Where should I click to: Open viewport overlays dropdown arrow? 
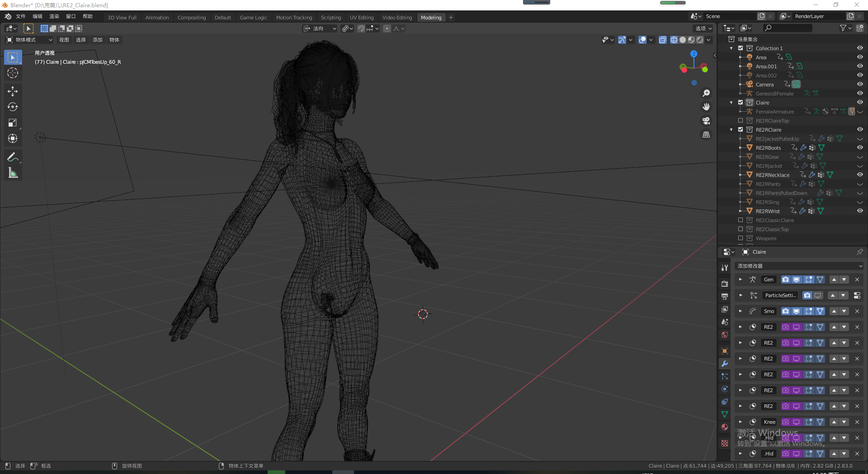pyautogui.click(x=651, y=40)
